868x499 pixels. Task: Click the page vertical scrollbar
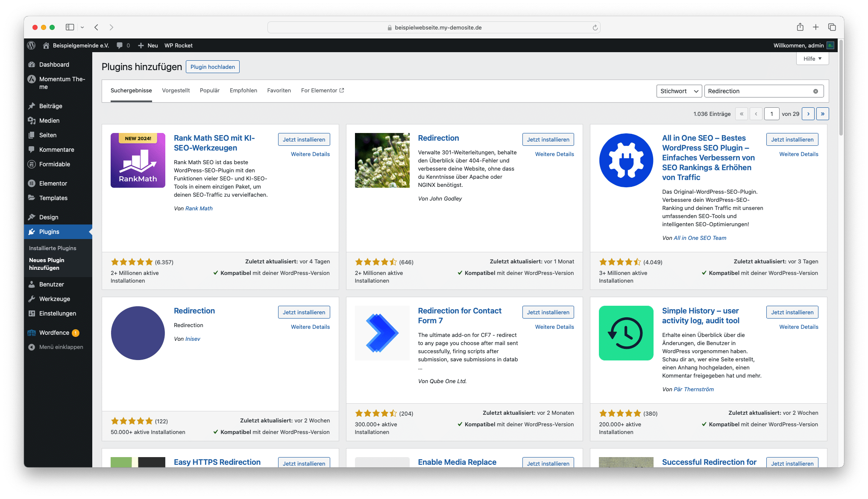tap(841, 88)
